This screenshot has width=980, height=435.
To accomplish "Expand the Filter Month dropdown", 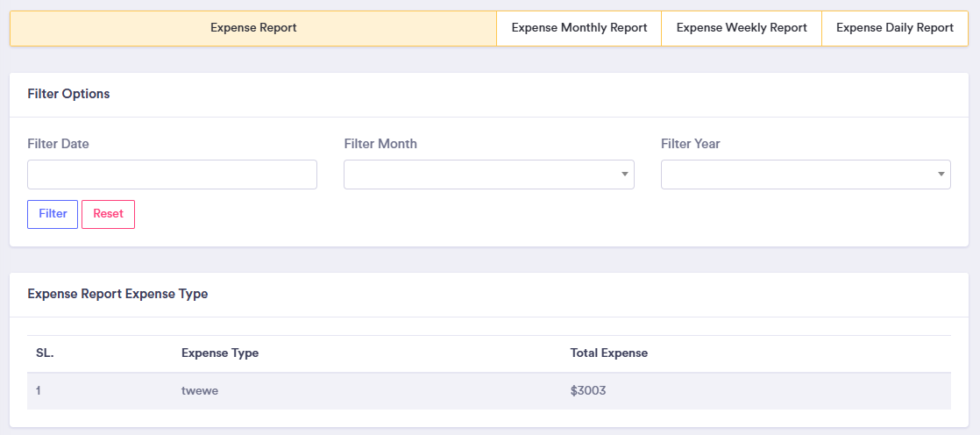I will pyautogui.click(x=488, y=175).
